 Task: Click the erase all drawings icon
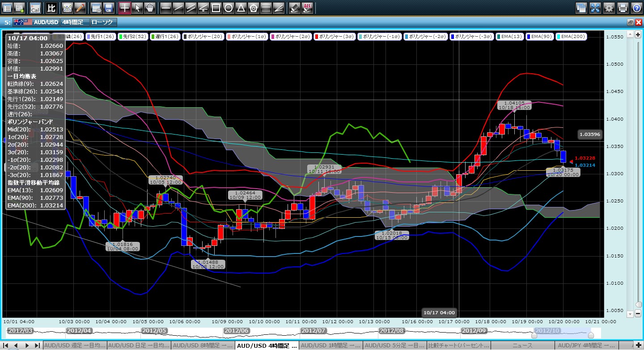(x=307, y=8)
